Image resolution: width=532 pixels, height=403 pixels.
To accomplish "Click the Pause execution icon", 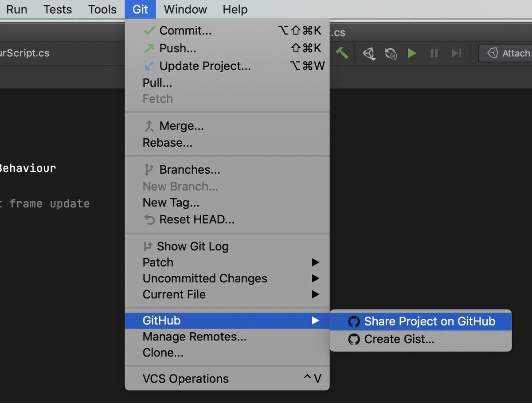I will click(434, 53).
